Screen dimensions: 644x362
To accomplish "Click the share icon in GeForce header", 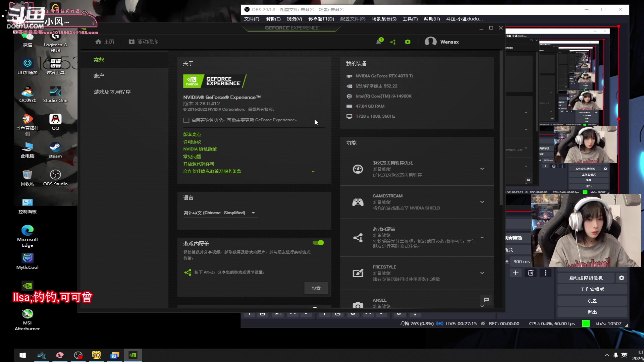I will 393,42.
